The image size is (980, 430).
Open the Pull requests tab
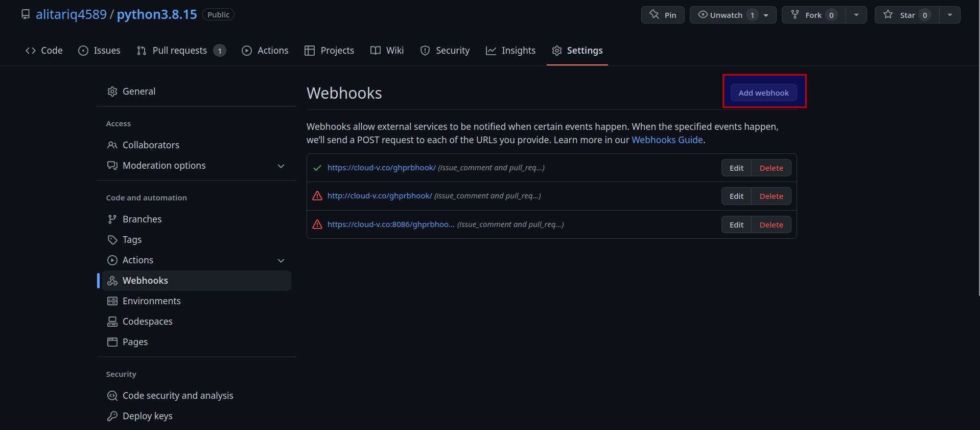pyautogui.click(x=181, y=51)
